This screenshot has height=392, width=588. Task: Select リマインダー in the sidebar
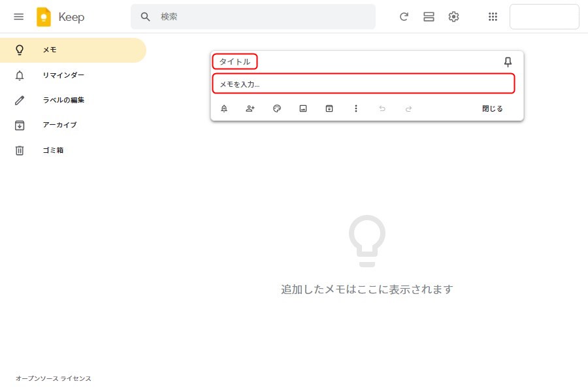[x=63, y=75]
